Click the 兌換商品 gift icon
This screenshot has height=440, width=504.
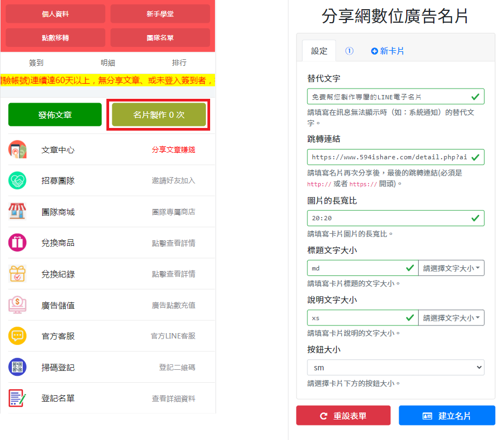point(17,243)
